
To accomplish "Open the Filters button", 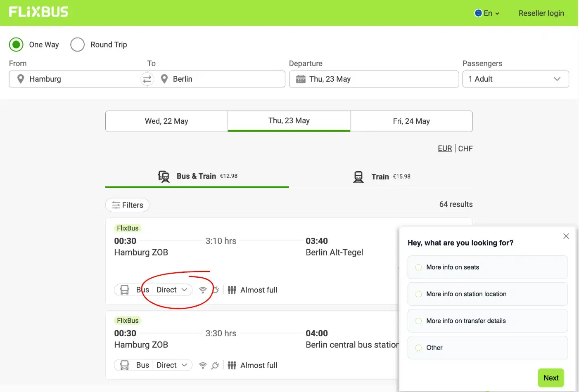I will (x=127, y=205).
